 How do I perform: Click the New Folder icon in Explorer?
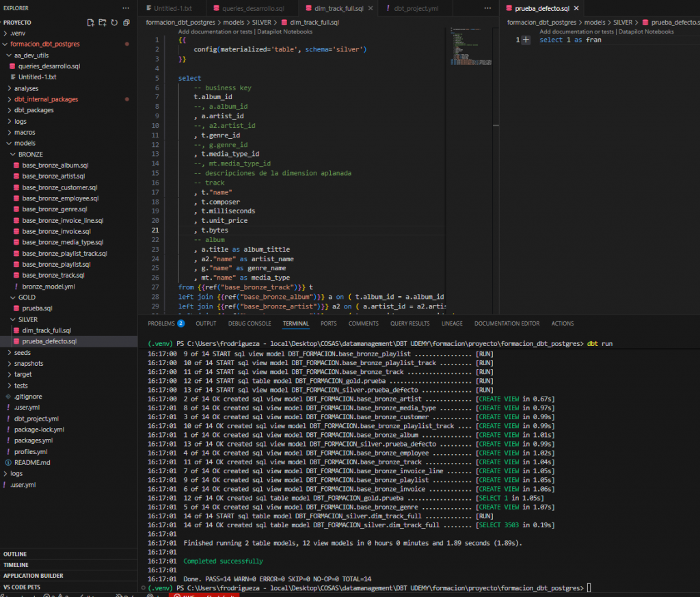click(101, 23)
